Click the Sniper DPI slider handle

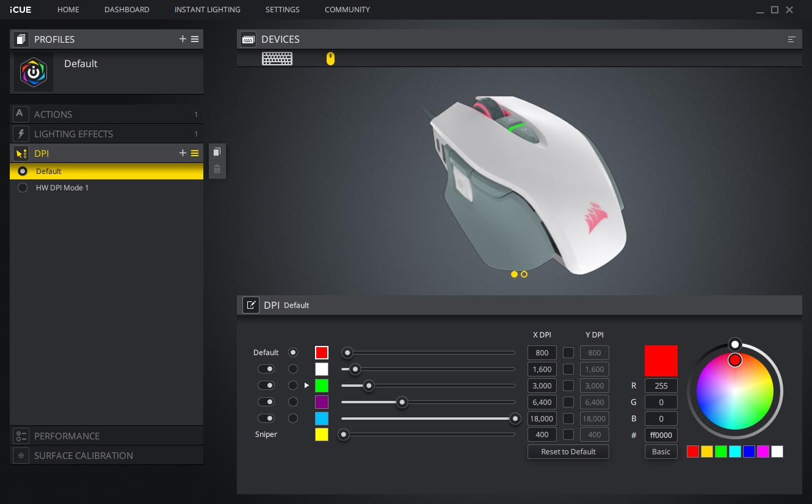344,435
